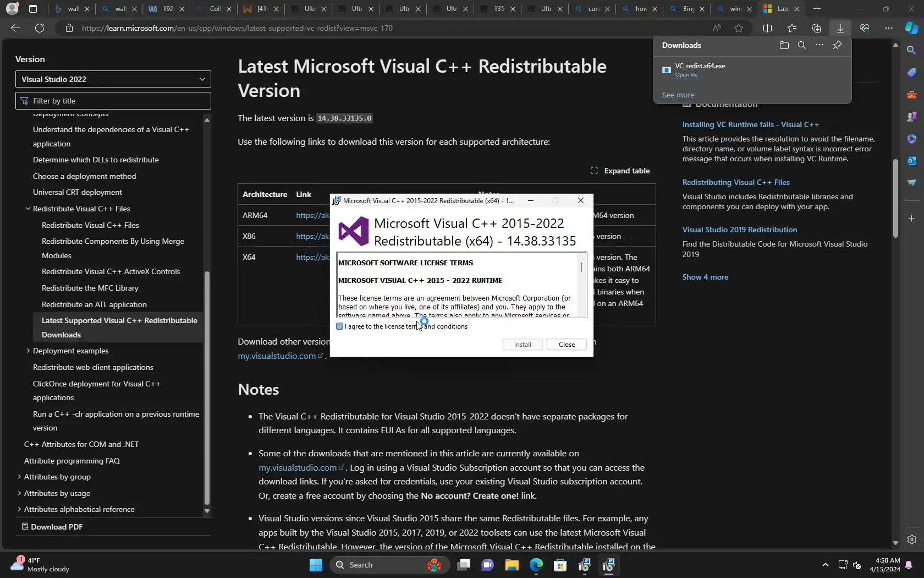Click See more in Downloads panel

[x=678, y=95]
